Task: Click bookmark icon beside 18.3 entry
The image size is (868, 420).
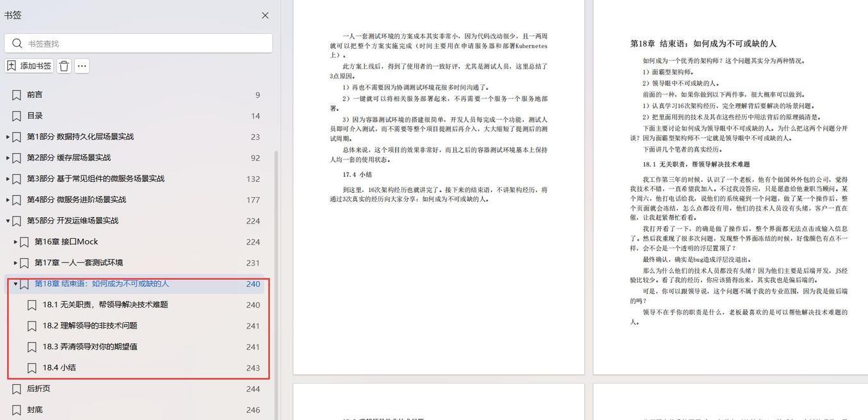Action: tap(32, 347)
